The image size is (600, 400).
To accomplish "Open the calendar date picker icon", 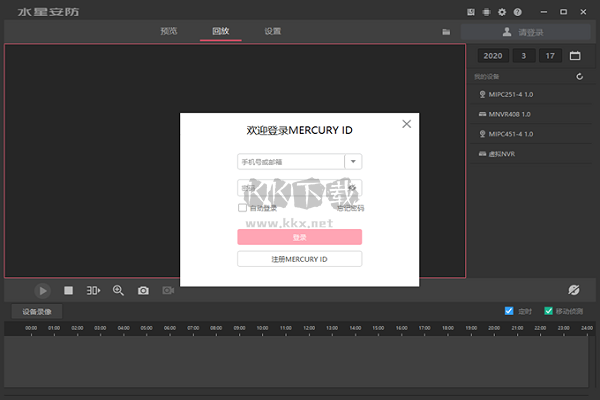I will pyautogui.click(x=575, y=56).
